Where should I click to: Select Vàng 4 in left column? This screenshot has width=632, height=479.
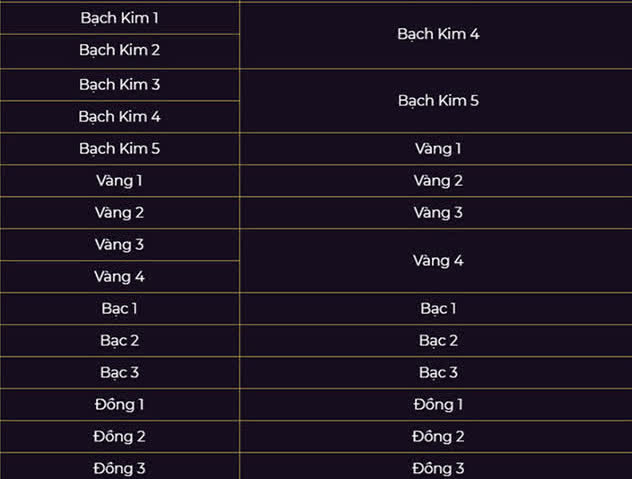pyautogui.click(x=119, y=277)
